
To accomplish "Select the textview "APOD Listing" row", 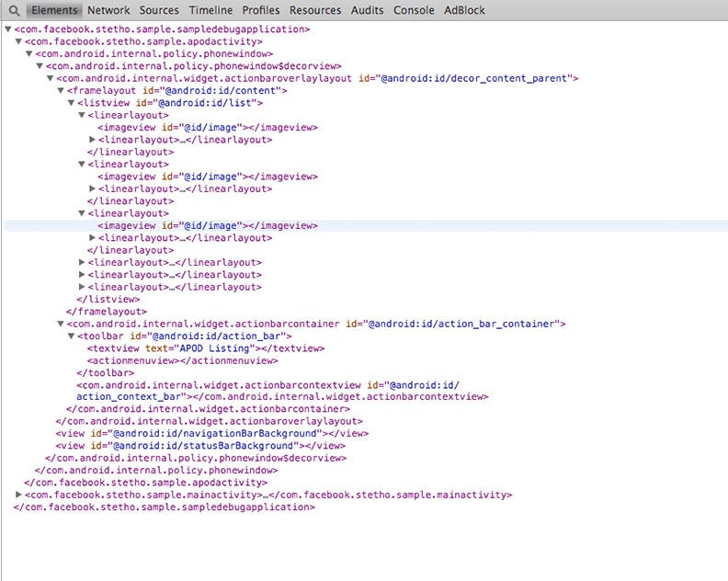I will [x=206, y=348].
